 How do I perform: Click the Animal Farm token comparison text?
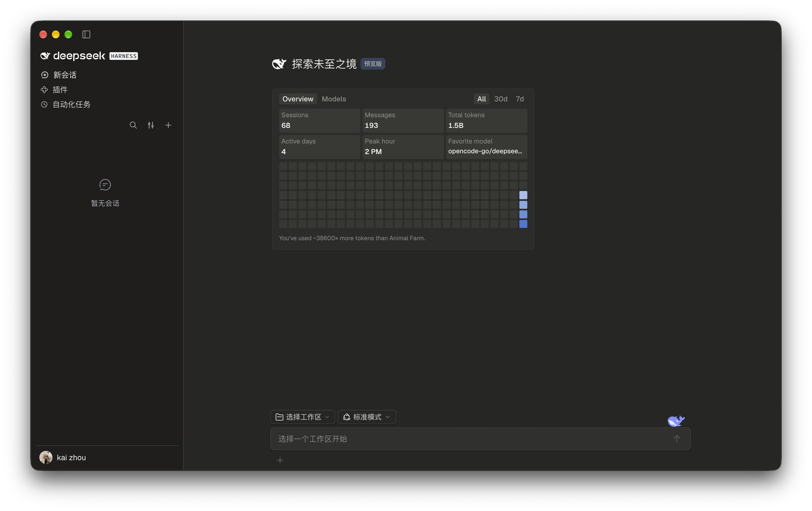coord(352,238)
